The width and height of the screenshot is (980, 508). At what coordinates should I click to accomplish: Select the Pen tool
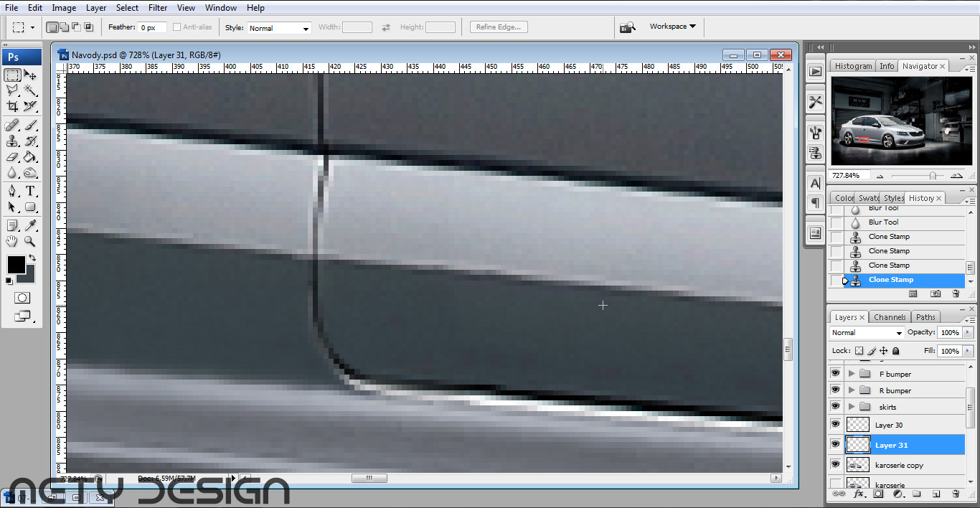click(12, 192)
